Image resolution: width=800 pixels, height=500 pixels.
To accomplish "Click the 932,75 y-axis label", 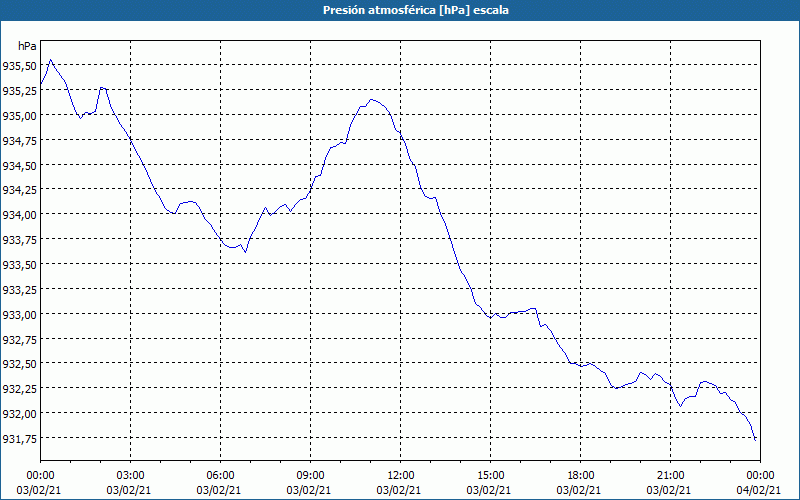I will click(x=19, y=339).
